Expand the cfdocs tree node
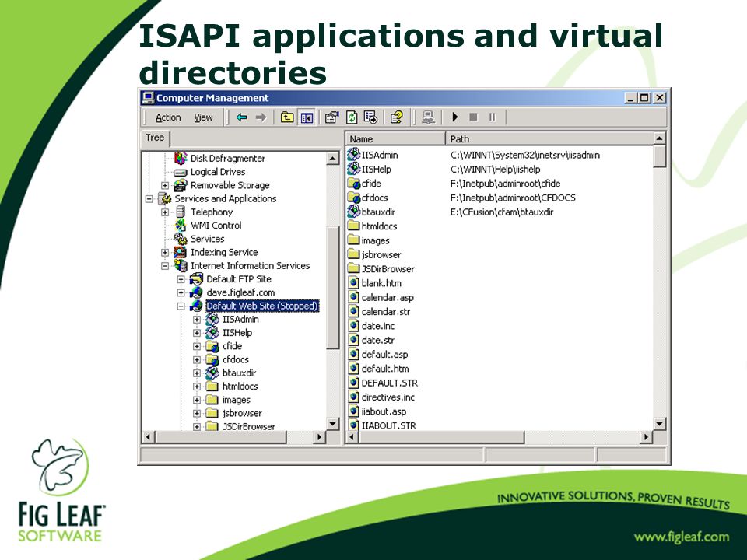The width and height of the screenshot is (747, 560). [197, 359]
